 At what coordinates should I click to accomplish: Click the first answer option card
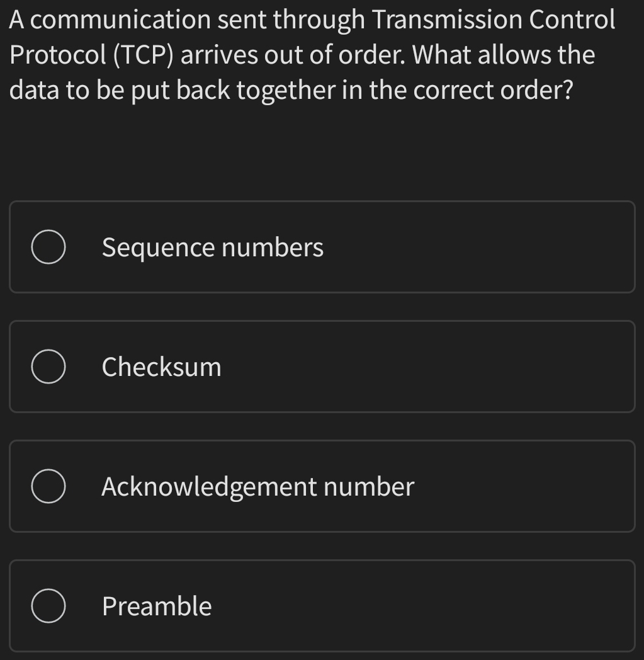click(322, 247)
